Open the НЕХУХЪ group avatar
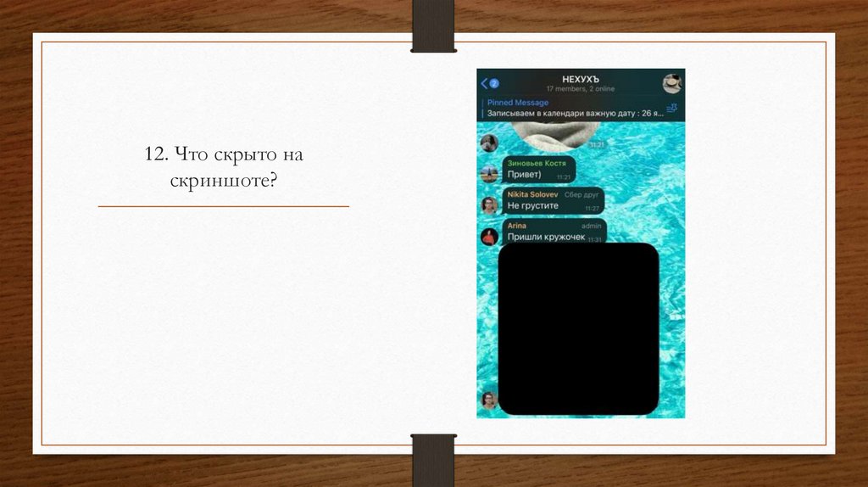This screenshot has height=487, width=868. pyautogui.click(x=672, y=84)
